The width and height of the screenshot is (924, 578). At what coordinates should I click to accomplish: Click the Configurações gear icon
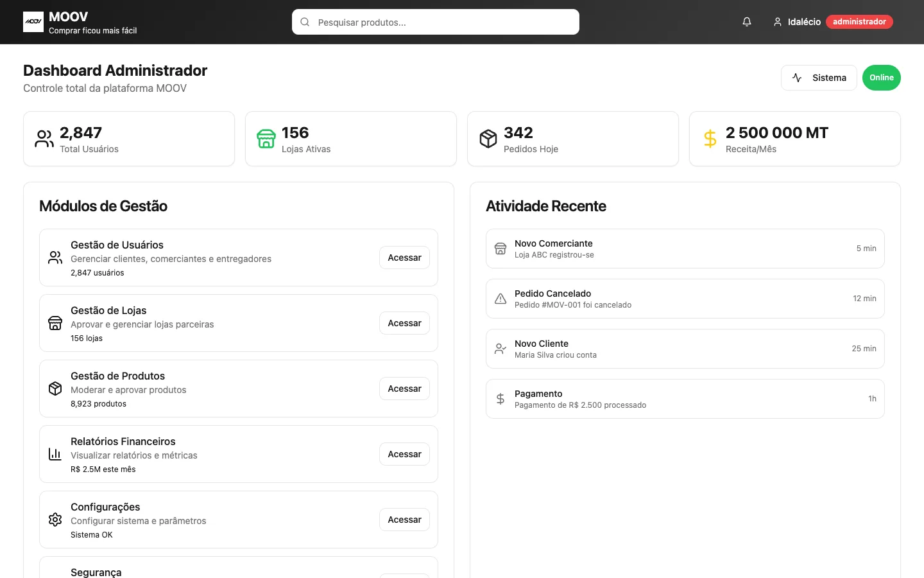[55, 520]
